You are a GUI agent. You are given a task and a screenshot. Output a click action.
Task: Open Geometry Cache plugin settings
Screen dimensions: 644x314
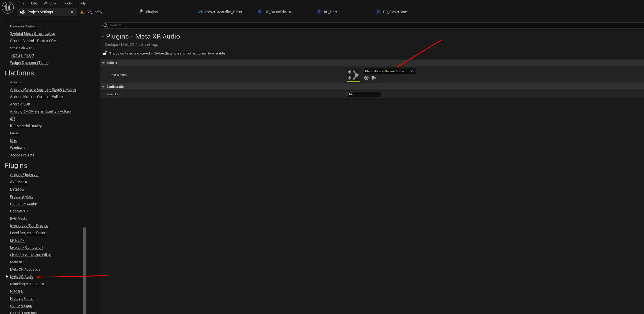coord(23,204)
